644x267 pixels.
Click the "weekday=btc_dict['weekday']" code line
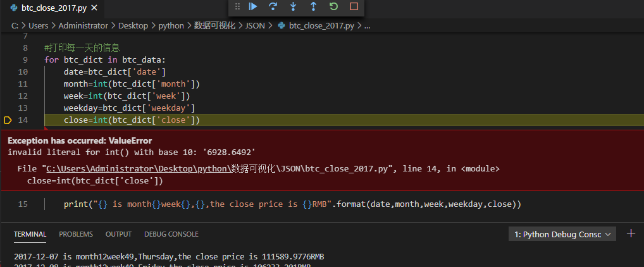130,108
